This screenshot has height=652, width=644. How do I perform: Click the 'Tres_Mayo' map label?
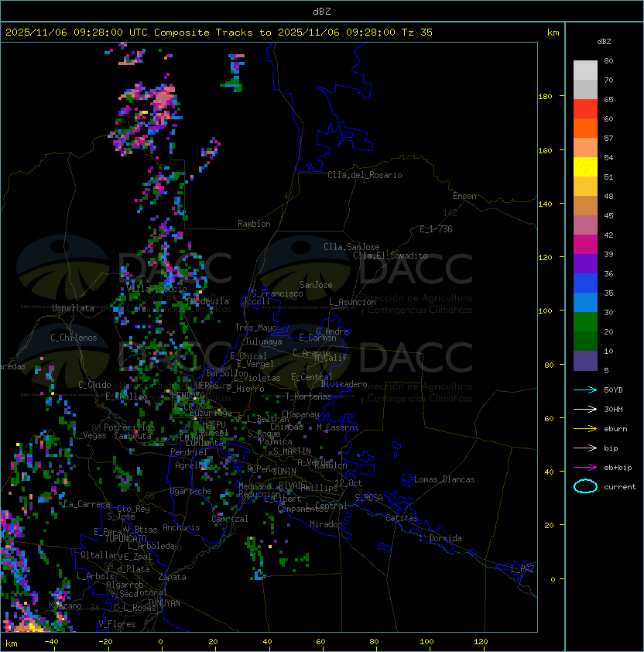click(255, 328)
